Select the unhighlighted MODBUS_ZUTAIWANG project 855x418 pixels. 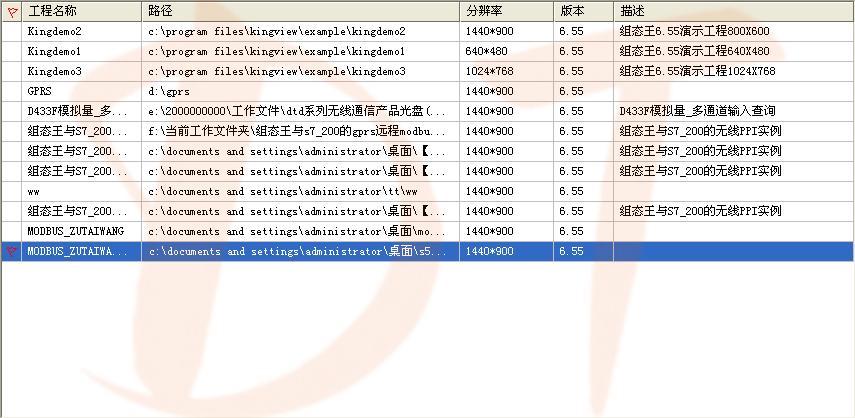pyautogui.click(x=76, y=231)
